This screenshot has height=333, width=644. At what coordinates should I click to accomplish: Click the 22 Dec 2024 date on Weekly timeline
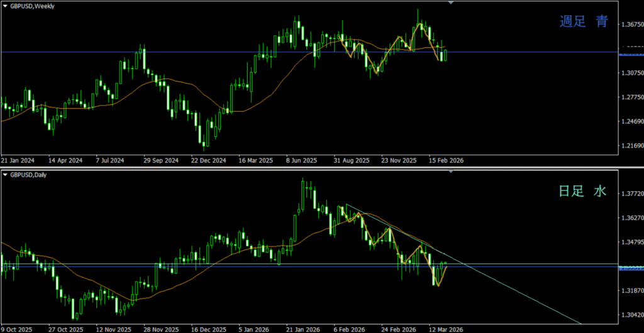pos(208,160)
